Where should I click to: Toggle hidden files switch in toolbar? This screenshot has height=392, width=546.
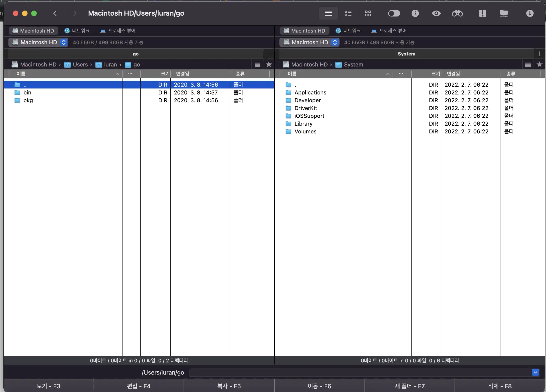click(394, 13)
